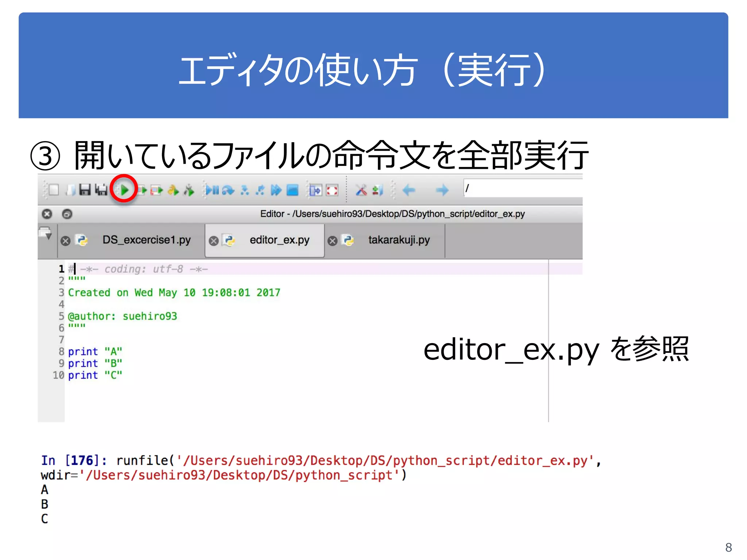Image resolution: width=747 pixels, height=560 pixels.
Task: Save the current file with the floppy icon
Action: 85,190
